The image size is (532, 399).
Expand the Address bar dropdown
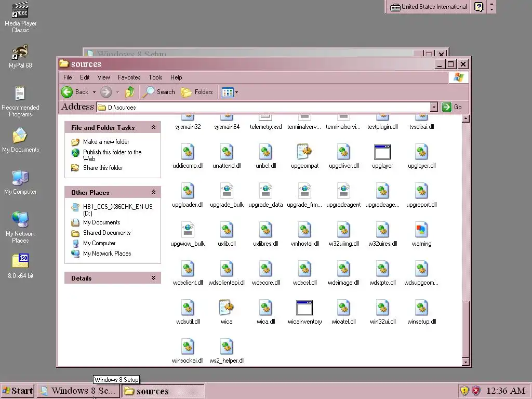[434, 107]
